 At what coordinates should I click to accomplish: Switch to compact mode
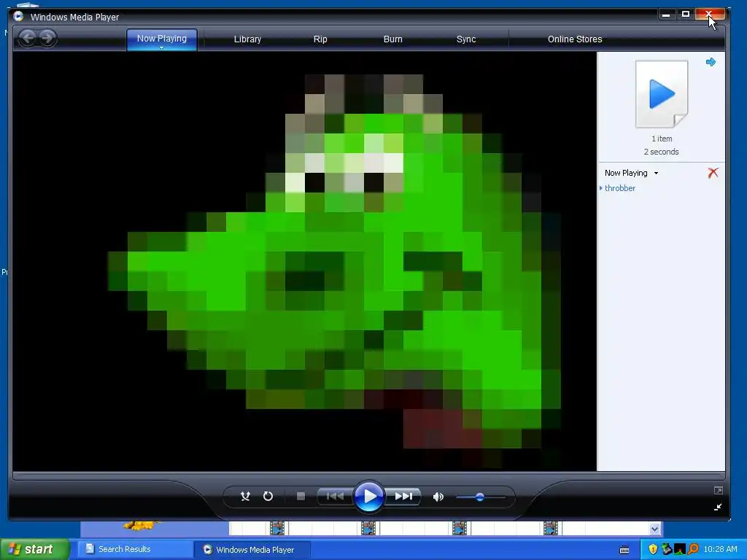[718, 507]
